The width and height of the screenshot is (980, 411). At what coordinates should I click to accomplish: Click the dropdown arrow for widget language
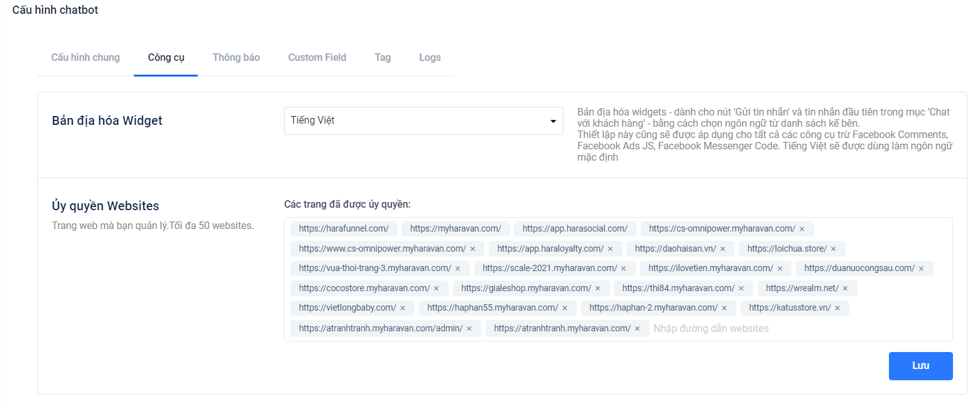point(553,121)
